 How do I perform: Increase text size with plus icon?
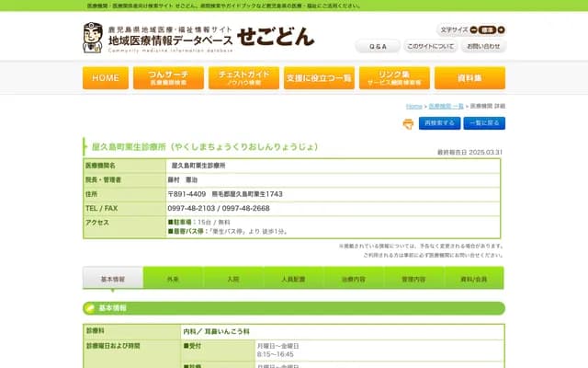tap(501, 29)
